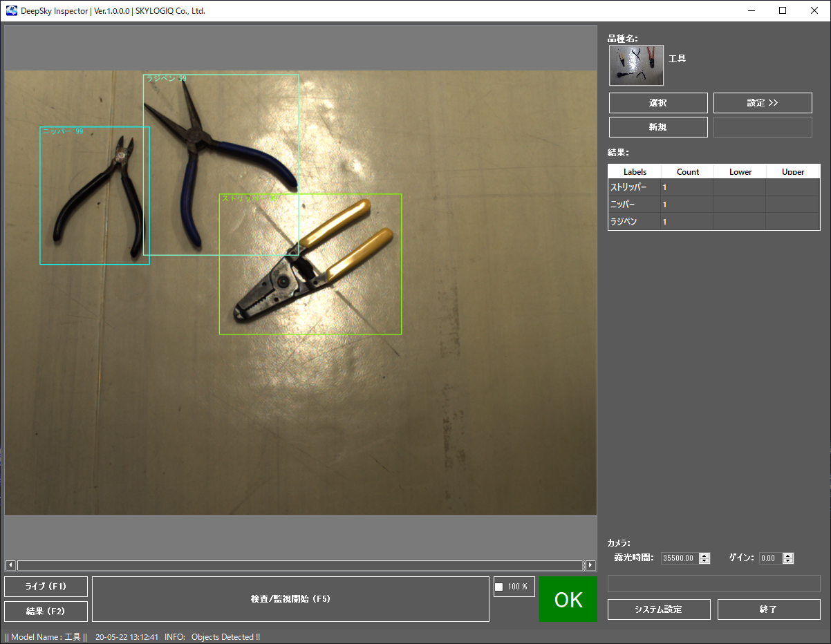The height and width of the screenshot is (644, 831).
Task: Click the DeepSky Inspector app icon
Action: (x=12, y=11)
